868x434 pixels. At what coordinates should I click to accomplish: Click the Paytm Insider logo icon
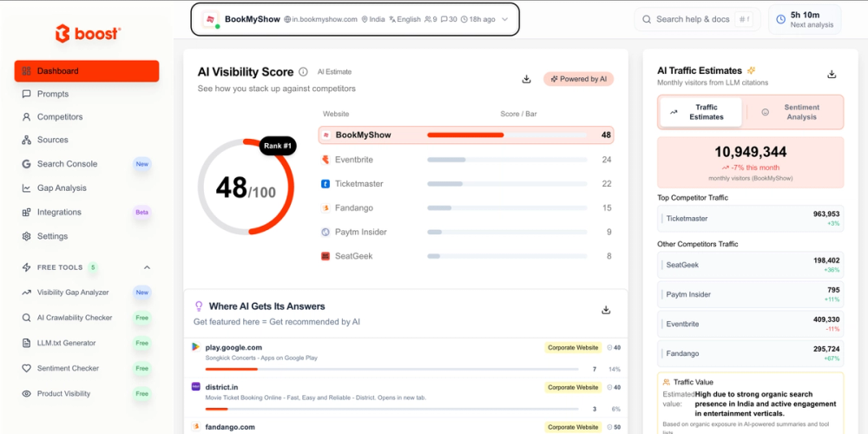325,232
